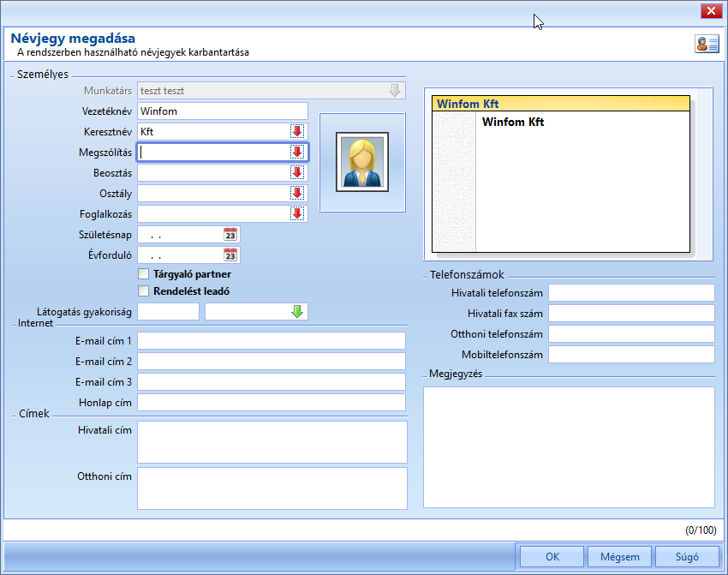Click the Osztály red arrow icon
The image size is (728, 575).
click(297, 193)
